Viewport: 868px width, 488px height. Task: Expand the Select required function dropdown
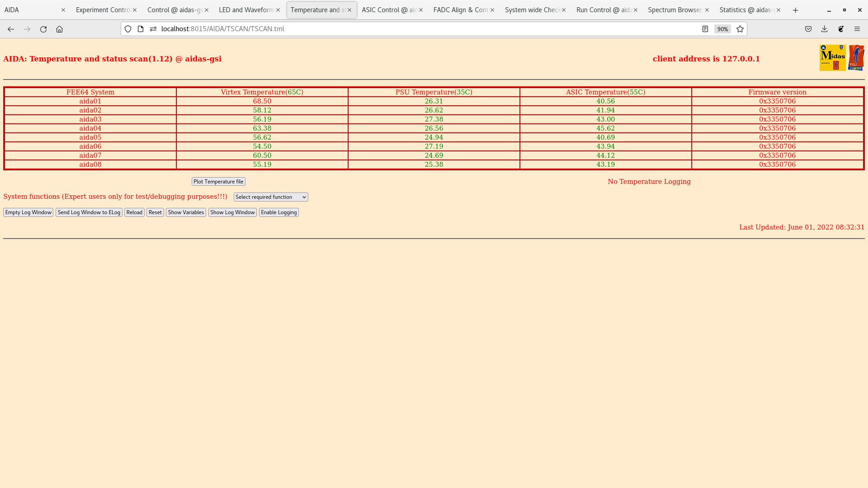tap(271, 197)
